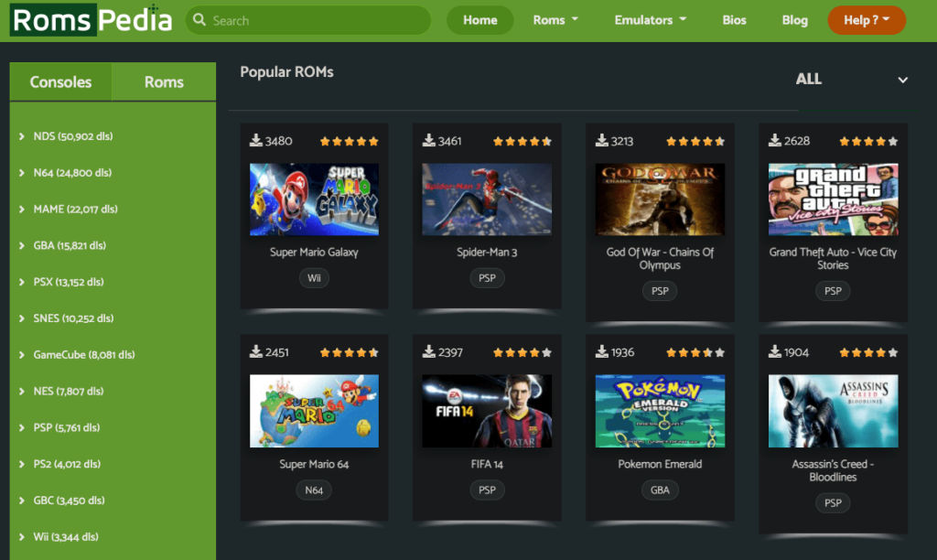This screenshot has width=937, height=560.
Task: Go to the Home page
Action: 479,20
